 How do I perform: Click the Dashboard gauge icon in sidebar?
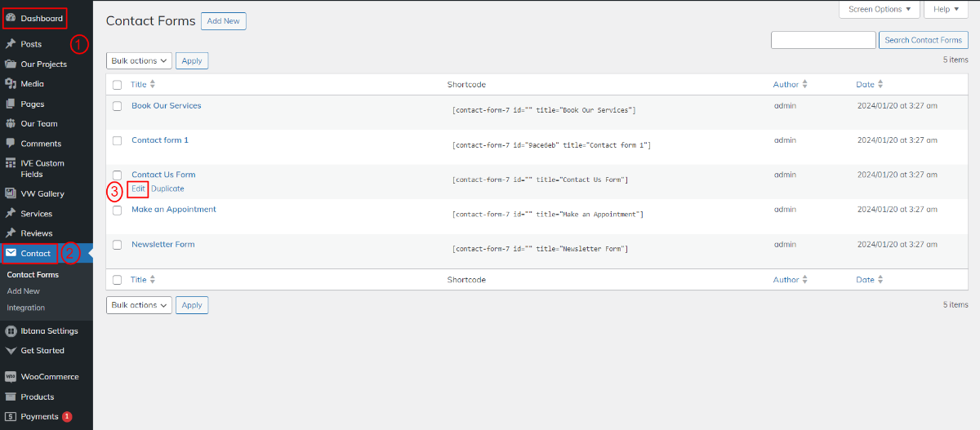[x=11, y=18]
